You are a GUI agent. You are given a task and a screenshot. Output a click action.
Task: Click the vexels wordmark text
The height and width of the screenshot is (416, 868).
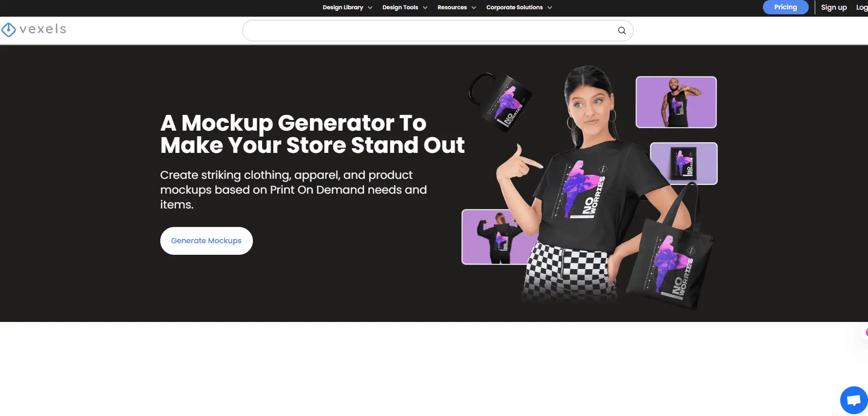pos(43,29)
